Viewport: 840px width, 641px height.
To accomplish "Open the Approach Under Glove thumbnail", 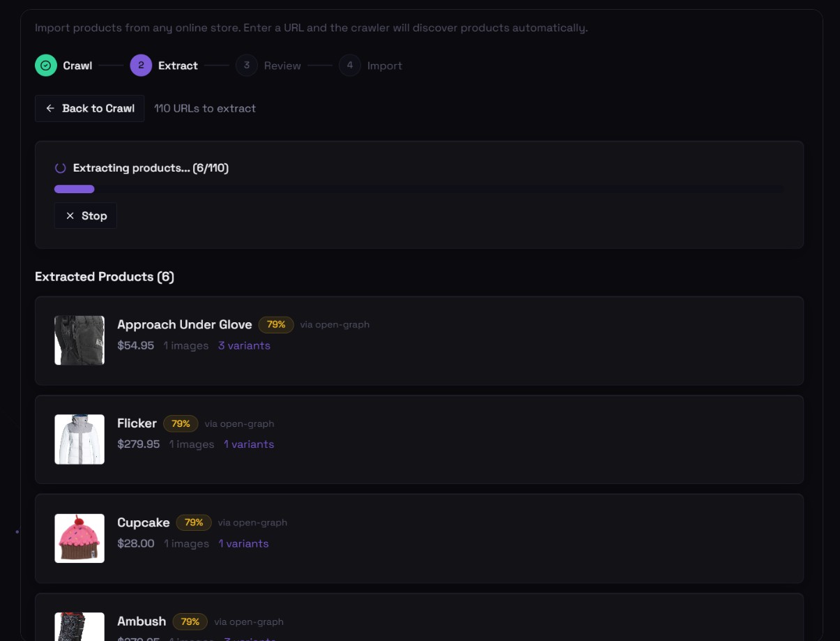I will pyautogui.click(x=79, y=340).
